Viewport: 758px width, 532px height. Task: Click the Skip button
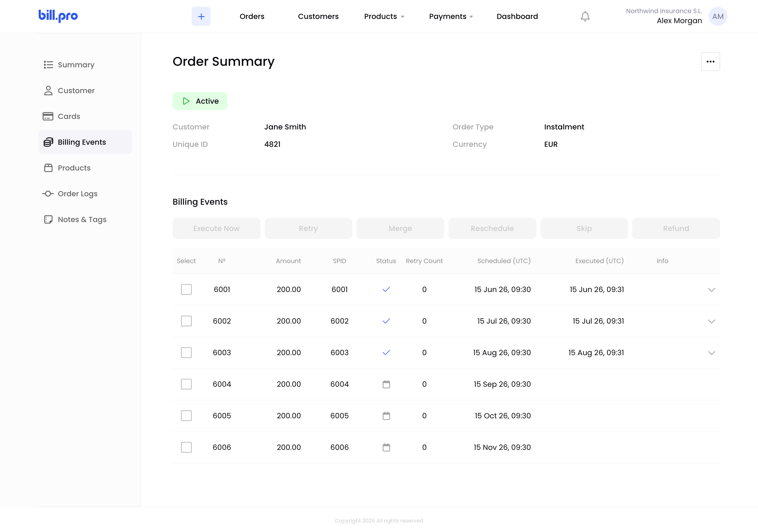coord(584,228)
